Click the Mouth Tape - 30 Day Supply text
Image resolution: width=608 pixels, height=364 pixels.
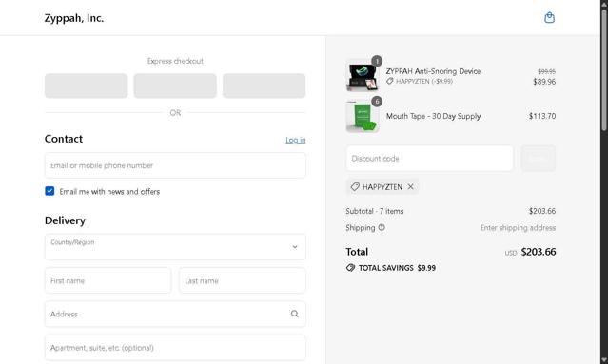pyautogui.click(x=433, y=116)
